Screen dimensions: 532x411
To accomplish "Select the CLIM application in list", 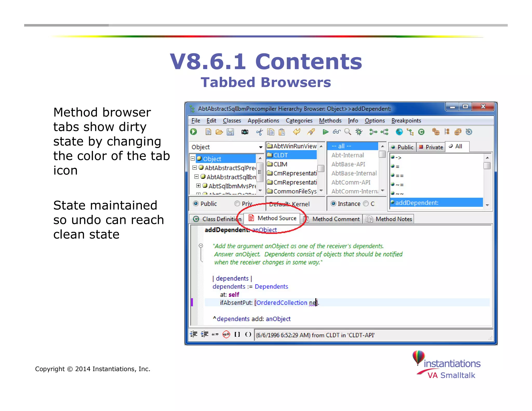I will click(291, 164).
